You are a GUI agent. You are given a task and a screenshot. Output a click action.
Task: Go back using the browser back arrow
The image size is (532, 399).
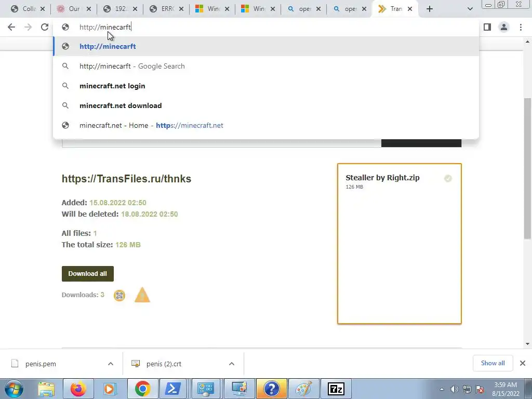tap(11, 27)
